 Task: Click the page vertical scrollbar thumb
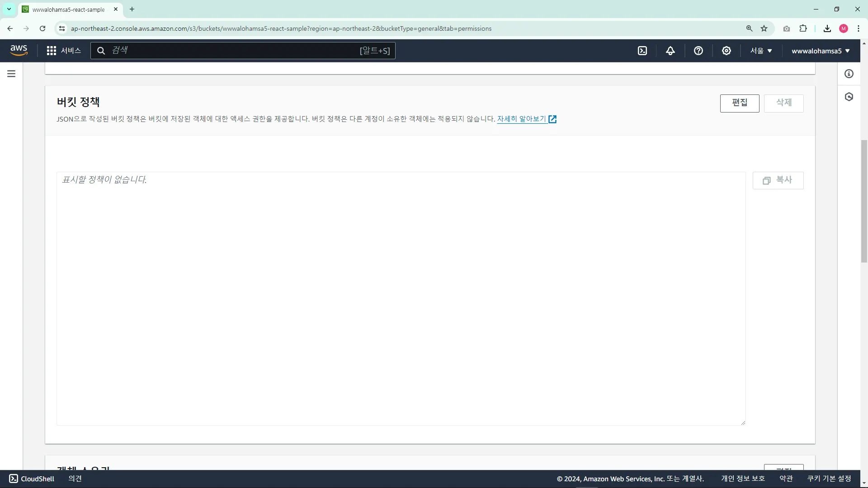tap(864, 201)
